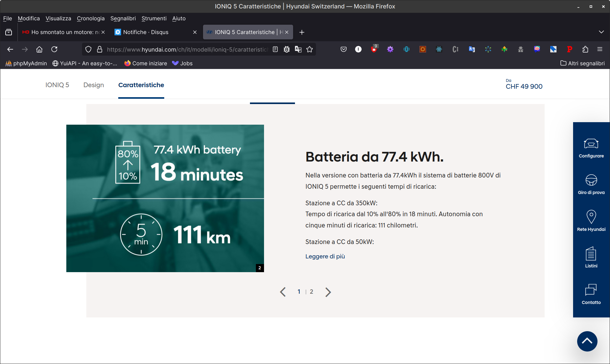Click the red P extension icon
Image resolution: width=610 pixels, height=364 pixels.
click(570, 49)
